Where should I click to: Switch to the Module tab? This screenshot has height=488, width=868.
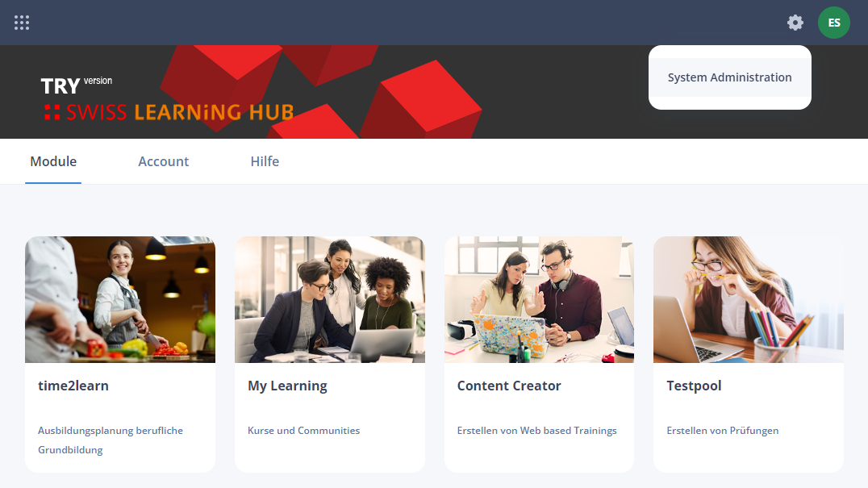coord(53,161)
